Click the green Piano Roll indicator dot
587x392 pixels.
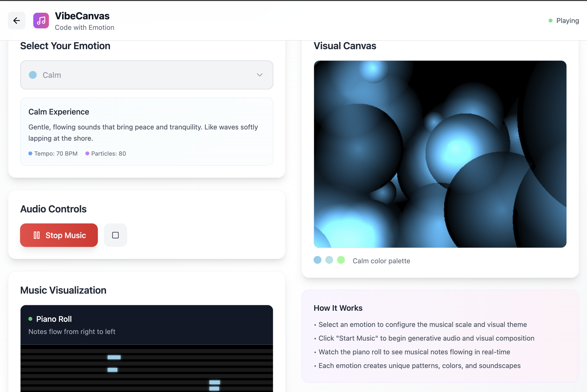coord(31,319)
